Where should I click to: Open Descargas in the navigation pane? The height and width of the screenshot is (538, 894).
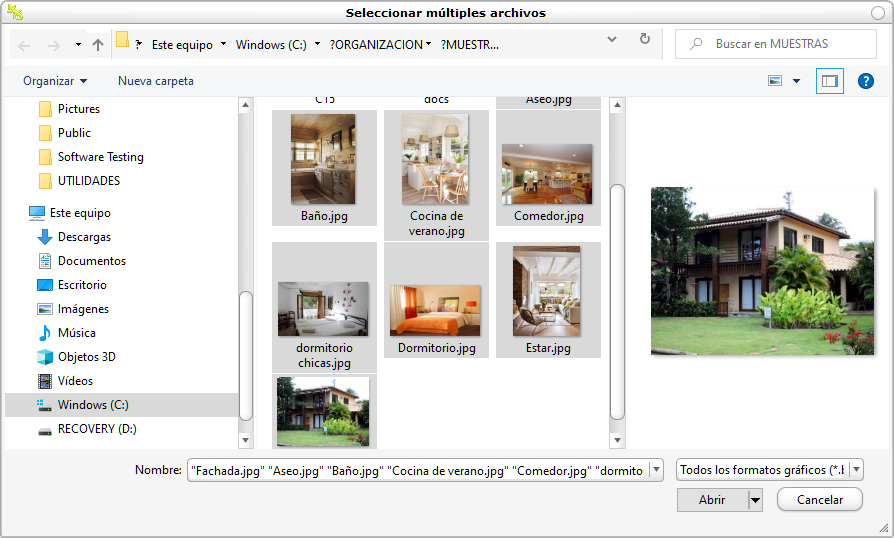pos(84,237)
